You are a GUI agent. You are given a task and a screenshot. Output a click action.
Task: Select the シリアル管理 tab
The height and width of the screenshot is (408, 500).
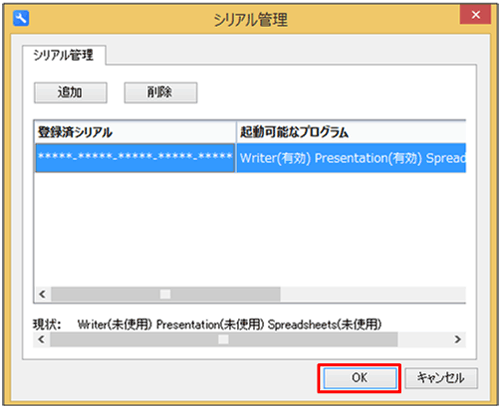pyautogui.click(x=64, y=55)
